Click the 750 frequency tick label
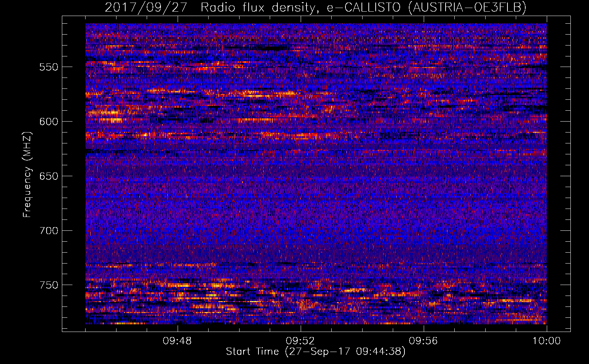 pyautogui.click(x=49, y=285)
